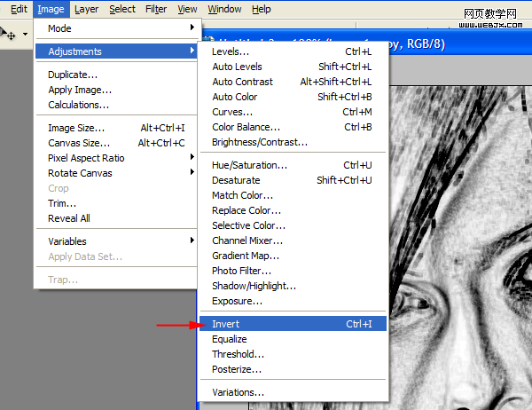The image size is (532, 410).
Task: Open Hue/Saturation adjustment
Action: [x=293, y=165]
